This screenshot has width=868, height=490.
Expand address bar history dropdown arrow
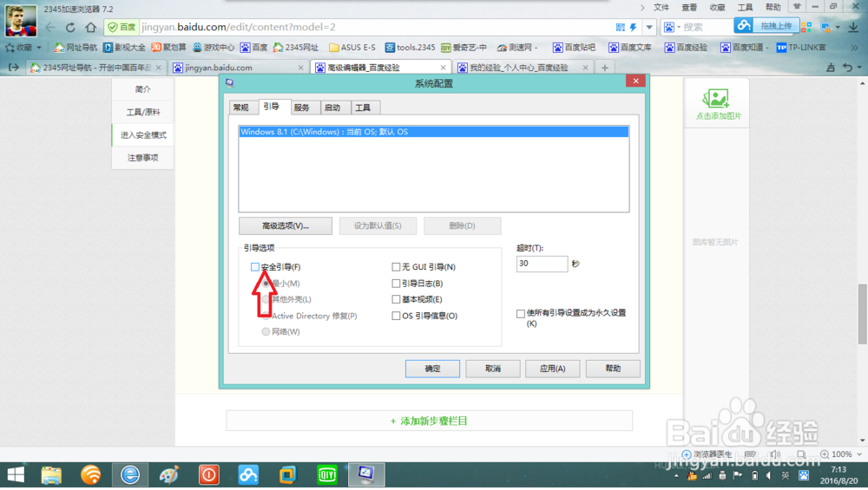click(x=649, y=27)
